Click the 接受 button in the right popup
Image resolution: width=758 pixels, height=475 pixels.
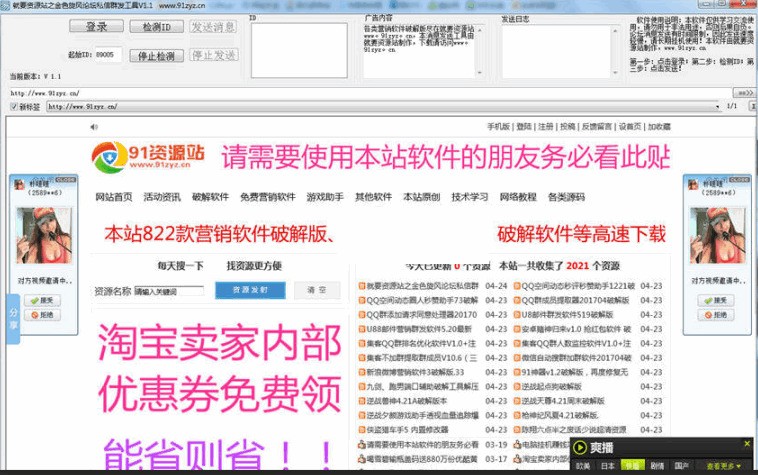pos(716,301)
